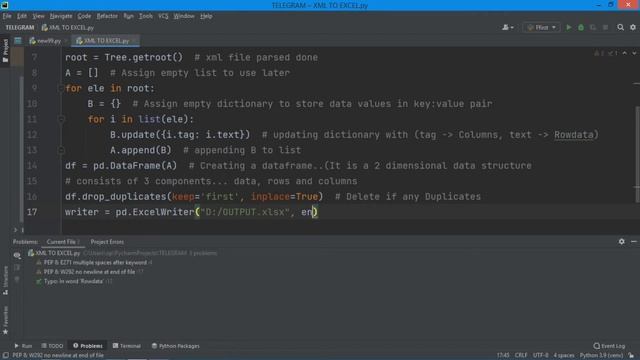
Task: Click the editor vertical scrollbar
Action: tap(637, 153)
